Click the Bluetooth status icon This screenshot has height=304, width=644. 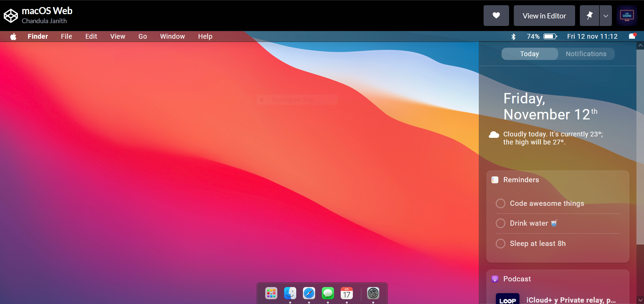tap(514, 36)
